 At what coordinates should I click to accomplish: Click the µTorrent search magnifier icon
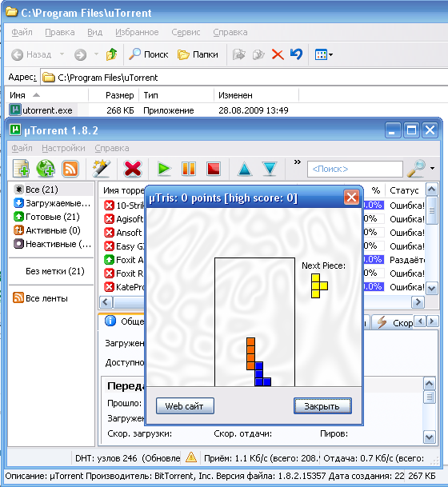(x=417, y=169)
